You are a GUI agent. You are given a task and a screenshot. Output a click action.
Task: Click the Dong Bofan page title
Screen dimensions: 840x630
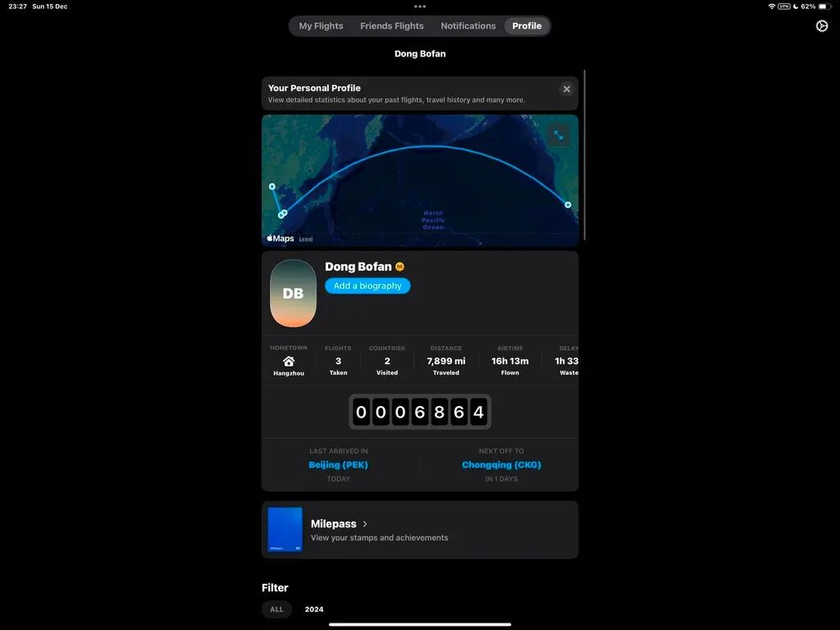click(x=420, y=53)
